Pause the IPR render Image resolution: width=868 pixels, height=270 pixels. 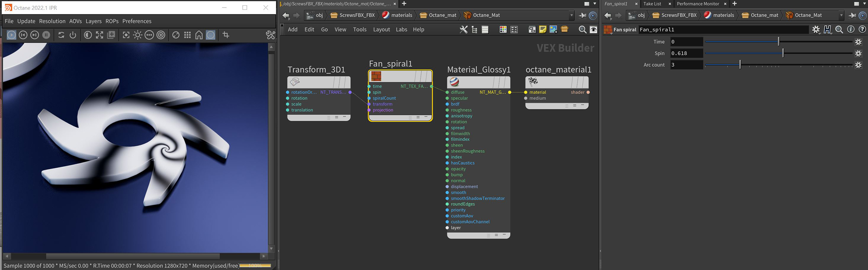click(x=46, y=35)
